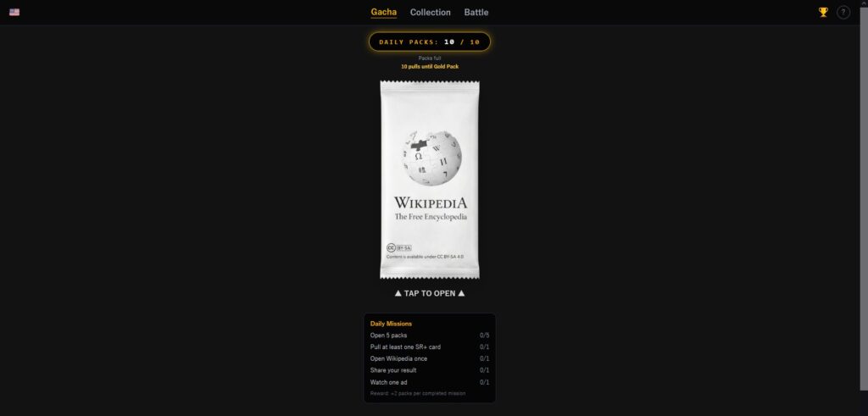Screen dimensions: 868x416
Task: Select the Gacha tab
Action: (x=384, y=12)
